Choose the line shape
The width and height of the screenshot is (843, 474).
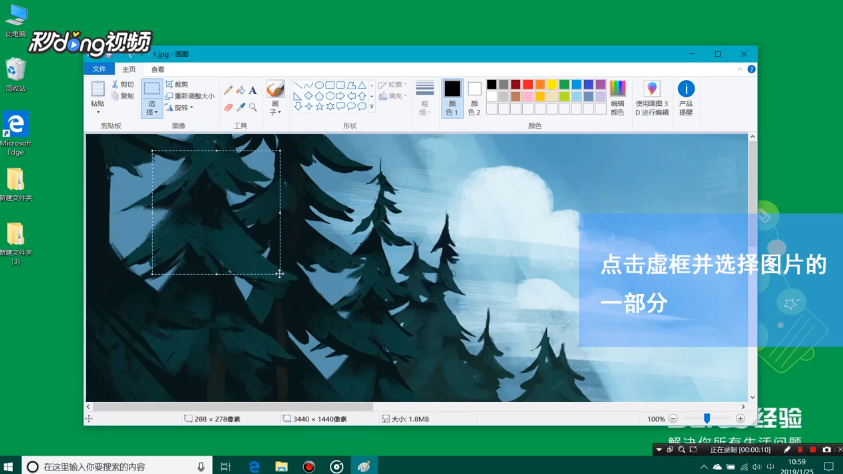(298, 85)
